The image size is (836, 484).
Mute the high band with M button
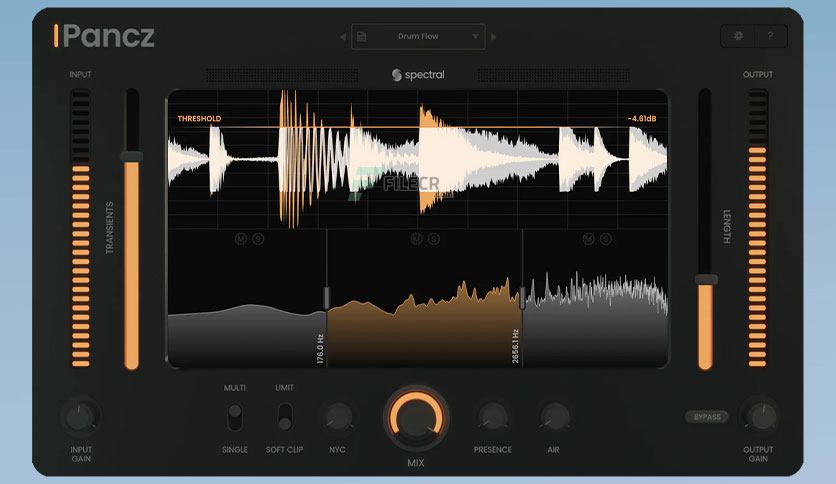(588, 239)
